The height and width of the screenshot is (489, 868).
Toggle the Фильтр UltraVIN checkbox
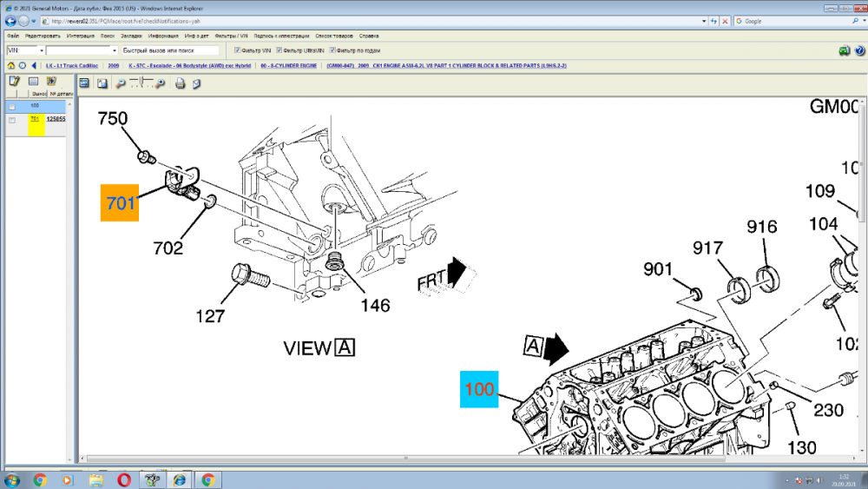tap(279, 50)
